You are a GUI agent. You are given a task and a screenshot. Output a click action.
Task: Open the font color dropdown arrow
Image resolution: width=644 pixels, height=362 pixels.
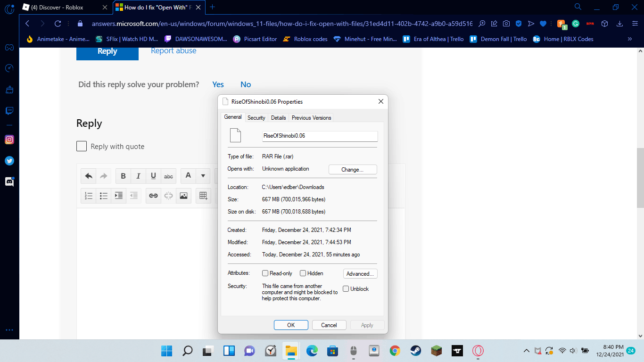[x=203, y=176]
